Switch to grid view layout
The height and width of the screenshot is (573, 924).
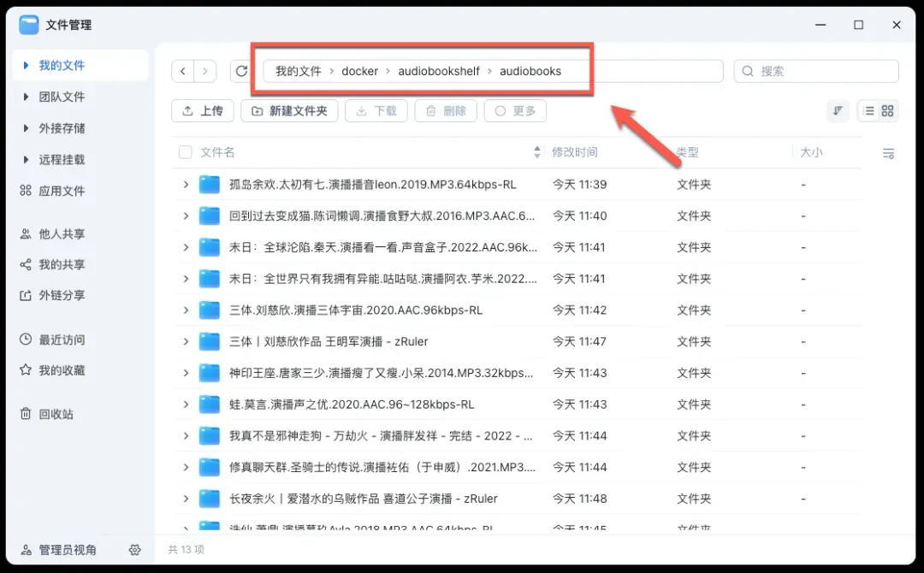[888, 111]
